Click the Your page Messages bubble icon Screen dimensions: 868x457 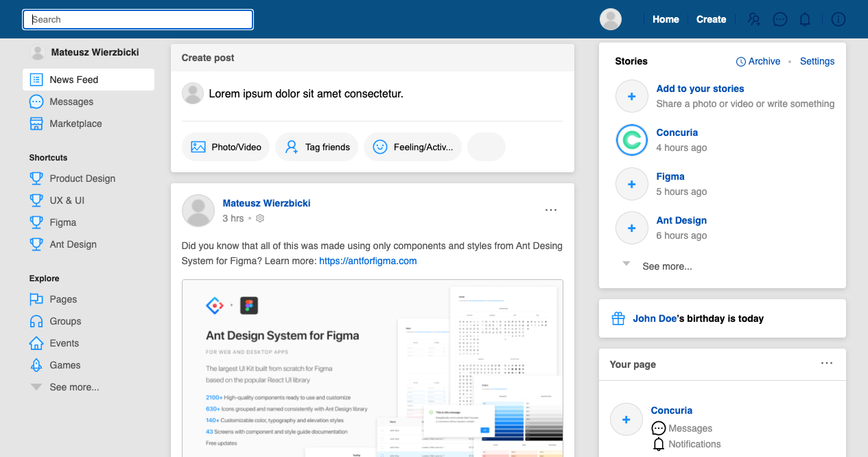coord(659,428)
